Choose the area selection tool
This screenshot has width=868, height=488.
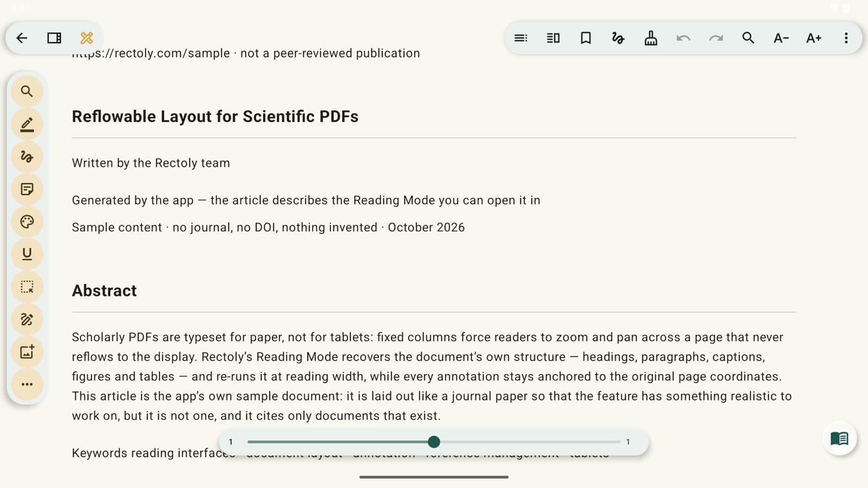[x=27, y=287]
